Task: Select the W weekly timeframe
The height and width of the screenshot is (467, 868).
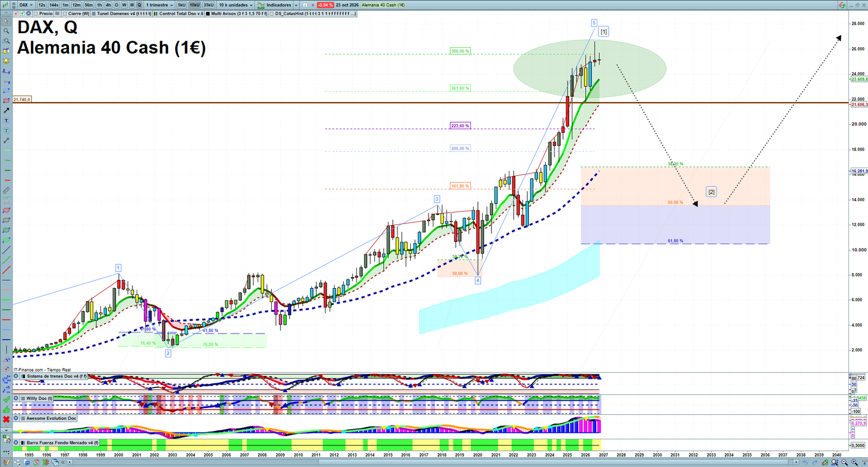Action: [x=124, y=5]
